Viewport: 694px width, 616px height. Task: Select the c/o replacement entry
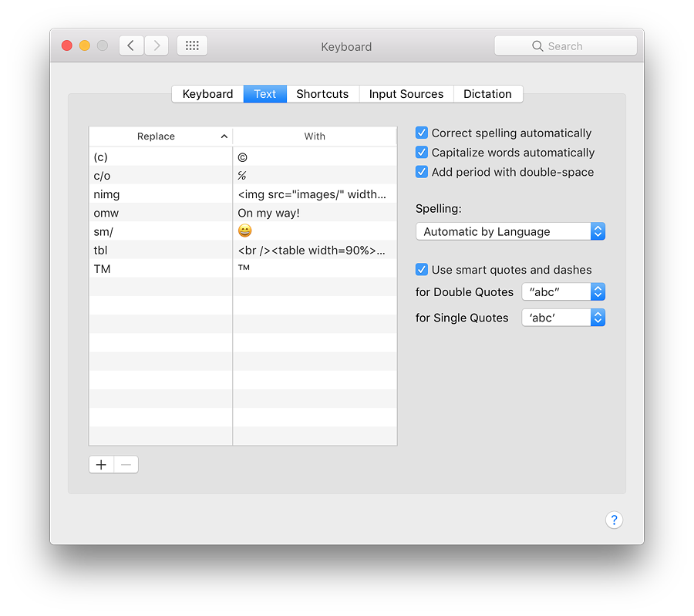tap(243, 176)
